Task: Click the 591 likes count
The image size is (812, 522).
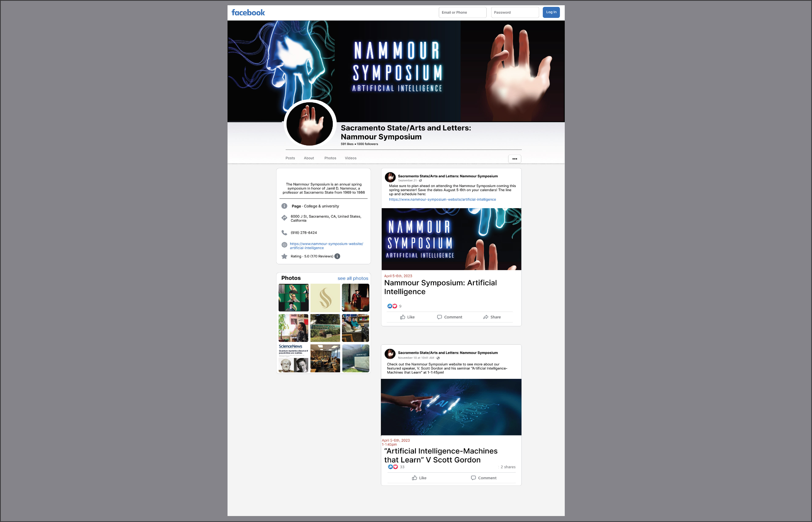Action: coord(347,144)
